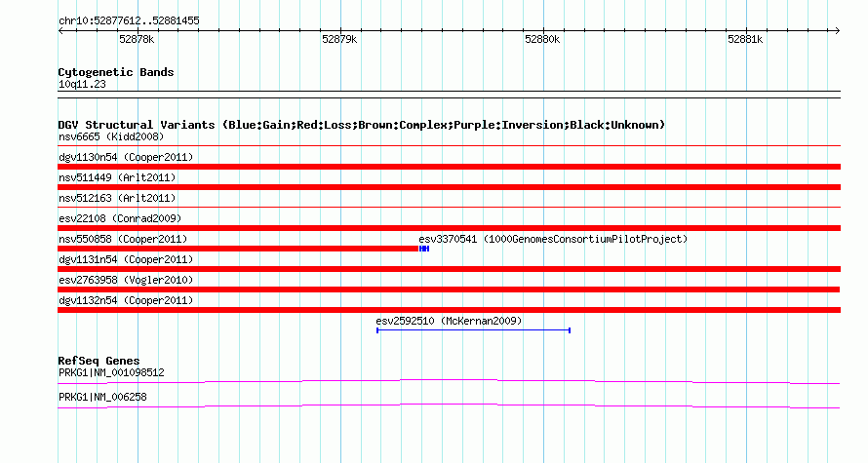Click the thin red line under nsv6665
The image size is (868, 463).
tap(449, 146)
